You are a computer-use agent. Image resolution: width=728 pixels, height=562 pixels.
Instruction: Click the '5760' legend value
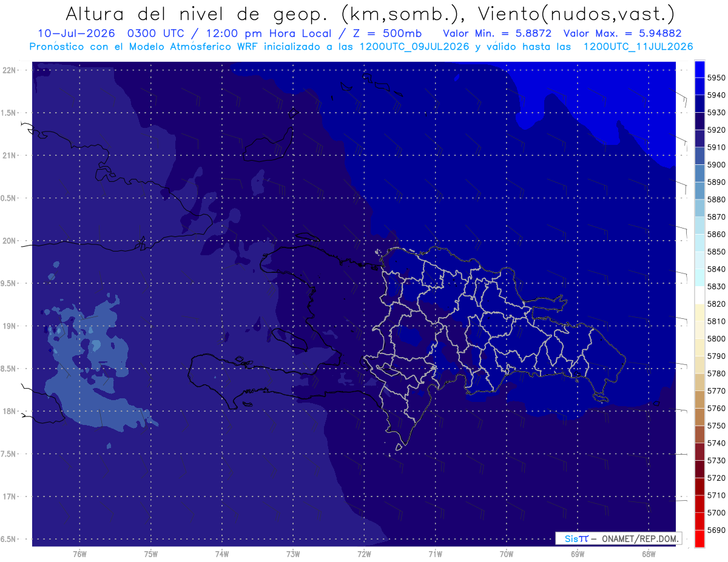[716, 408]
